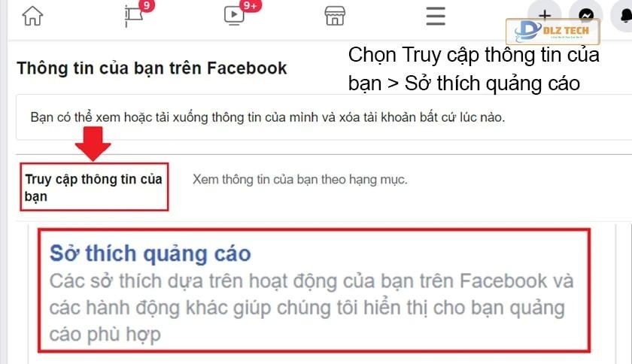Click the red downward arrow annotation
This screenshot has height=364, width=632.
tap(93, 144)
